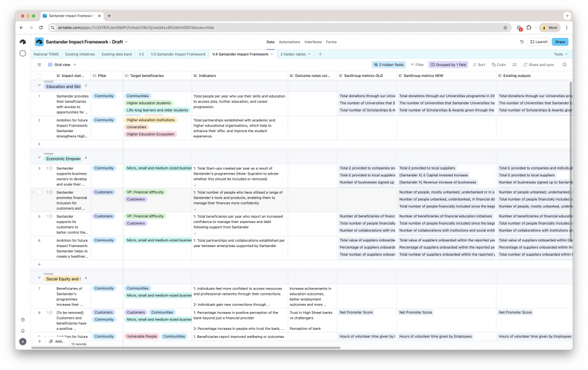Collapse the Education and Skills group
The width and height of the screenshot is (588, 370).
point(40,86)
